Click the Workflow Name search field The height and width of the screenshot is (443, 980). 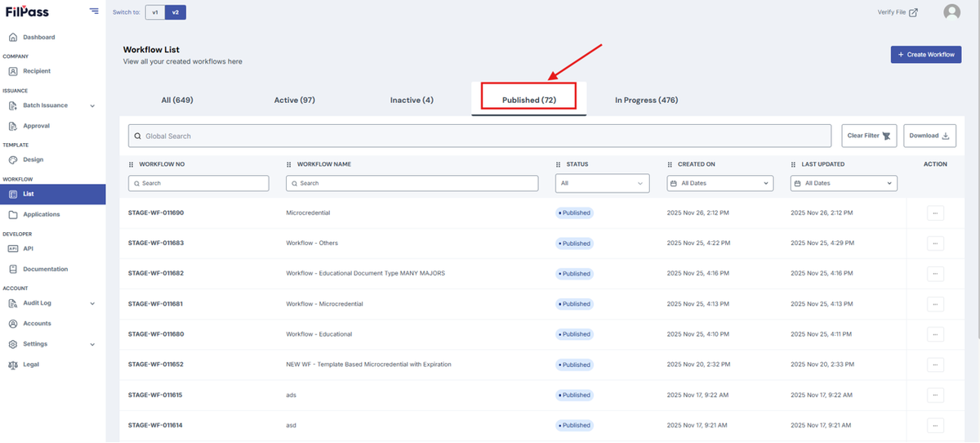(x=412, y=184)
